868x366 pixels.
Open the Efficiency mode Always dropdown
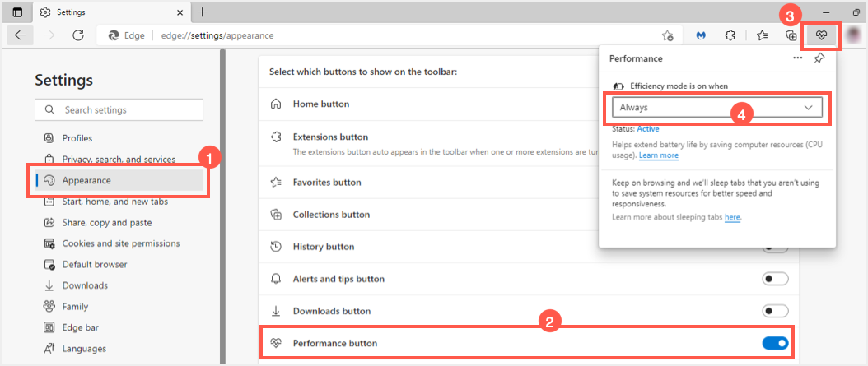[x=716, y=108]
